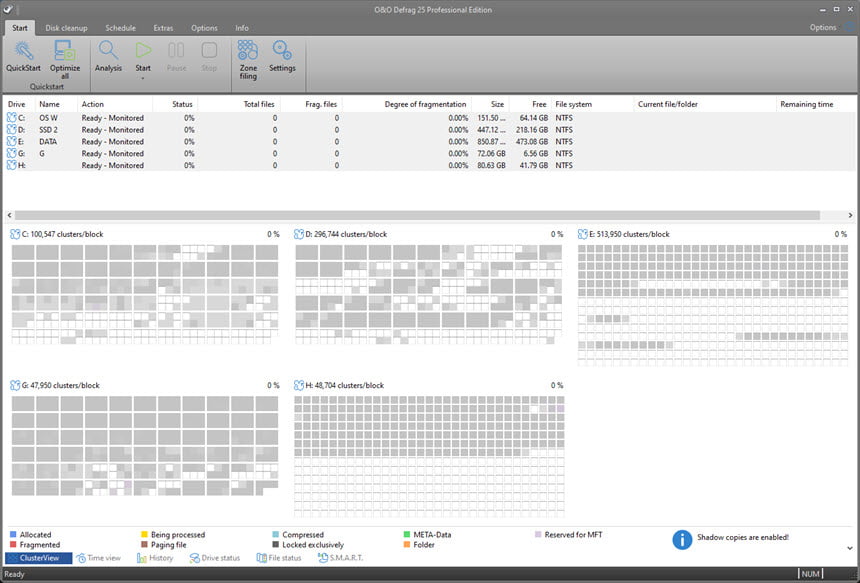The image size is (860, 583).
Task: Click the E: 513,950 clusters/block label
Action: pos(629,234)
